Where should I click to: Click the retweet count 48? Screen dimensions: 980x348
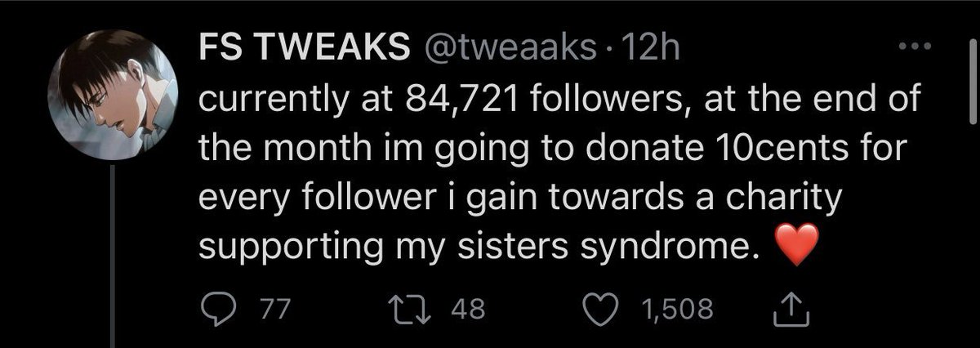click(468, 310)
